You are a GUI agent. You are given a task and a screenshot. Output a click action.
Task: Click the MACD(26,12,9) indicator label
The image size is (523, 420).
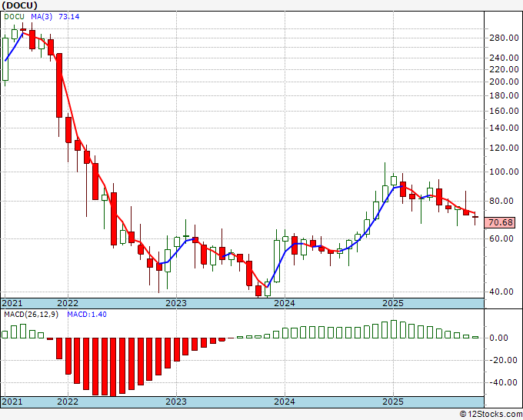tap(31, 315)
